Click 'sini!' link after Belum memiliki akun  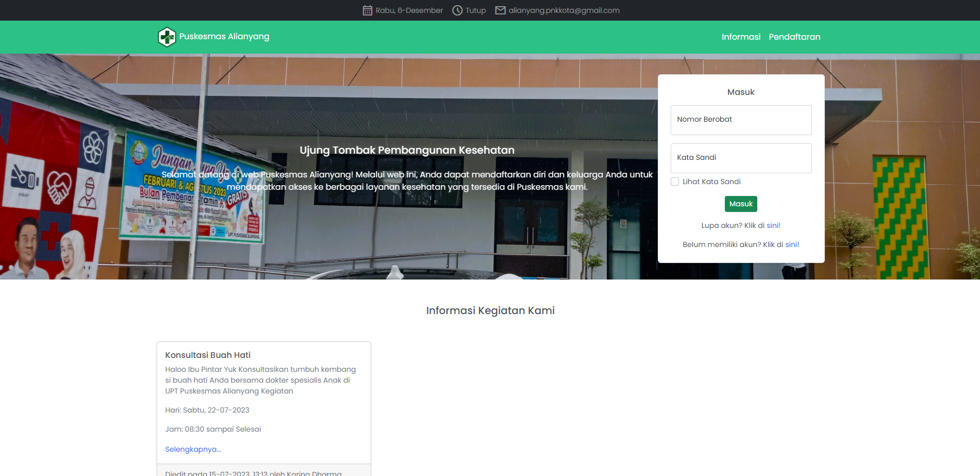(792, 244)
